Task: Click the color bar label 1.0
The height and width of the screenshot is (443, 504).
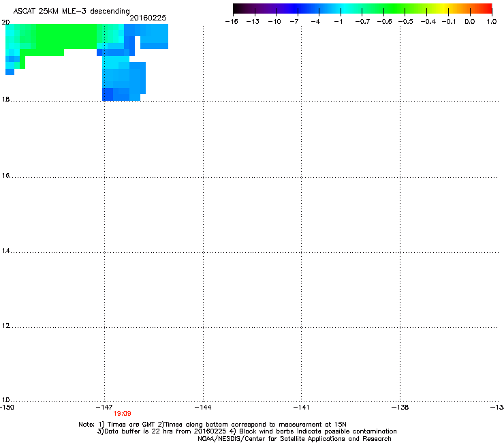Action: pos(492,22)
